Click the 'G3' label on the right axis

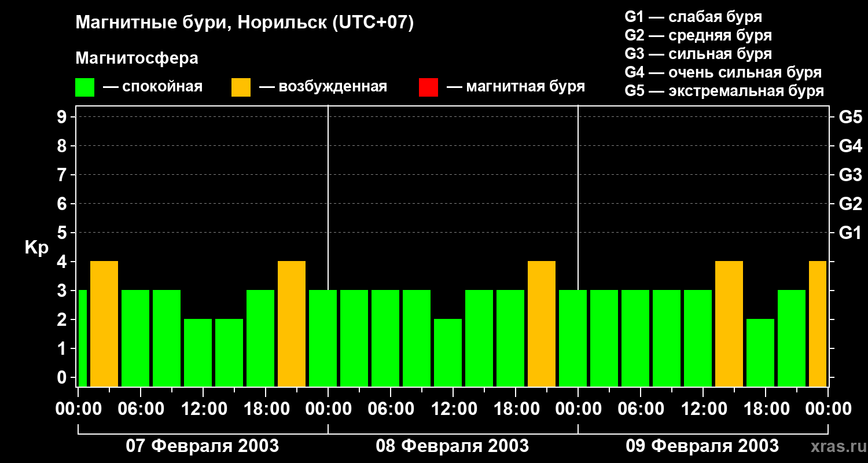850,175
